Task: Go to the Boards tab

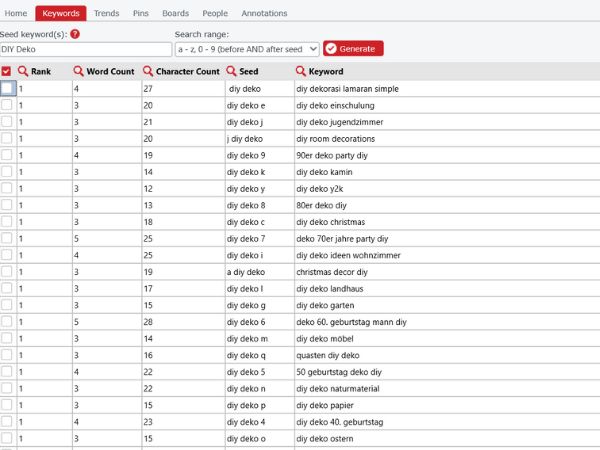Action: pos(175,13)
